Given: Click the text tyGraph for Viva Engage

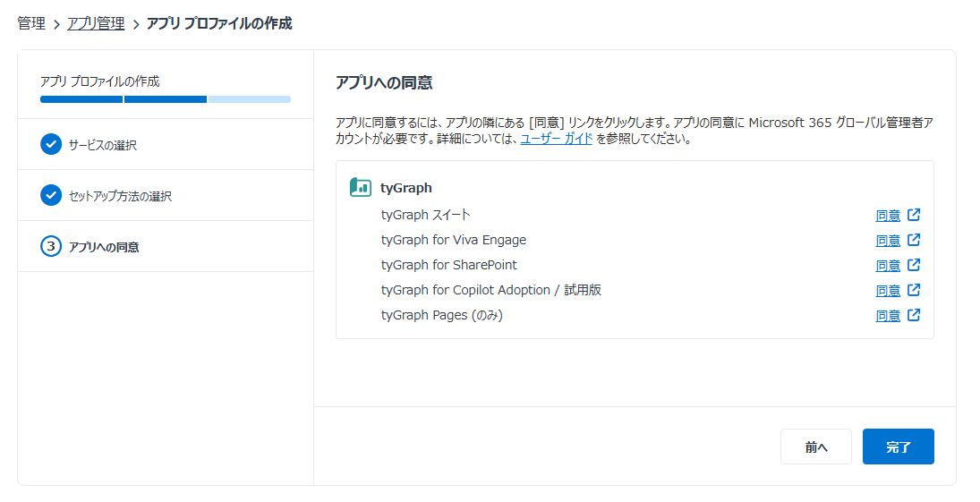Looking at the screenshot, I should tap(454, 240).
